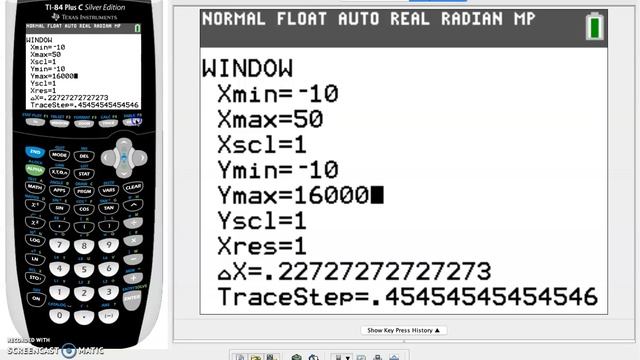Viewport: 640px width, 360px height.
Task: Click the Xscl=1 line in the large display
Action: coord(262,144)
